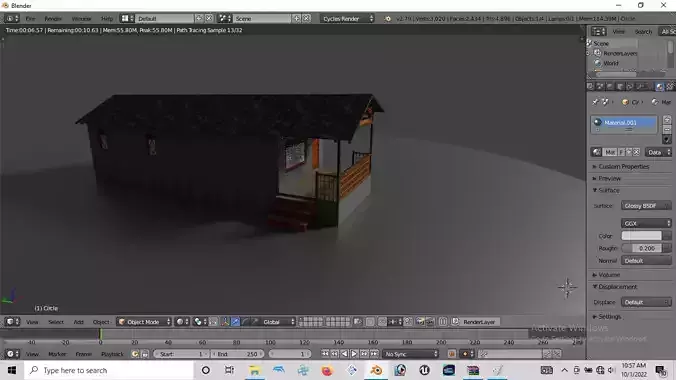
Task: Open the 3D viewport Add menu
Action: pos(78,322)
